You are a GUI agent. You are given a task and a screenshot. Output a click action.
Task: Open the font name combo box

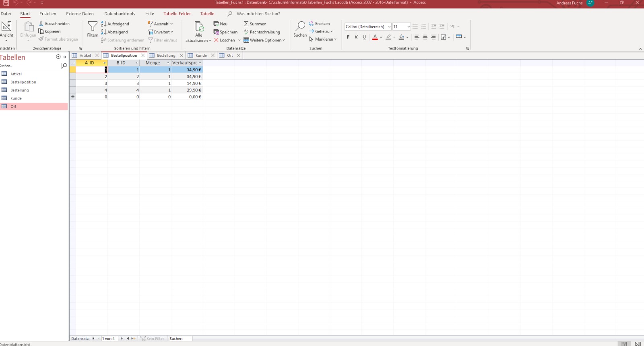coord(368,27)
